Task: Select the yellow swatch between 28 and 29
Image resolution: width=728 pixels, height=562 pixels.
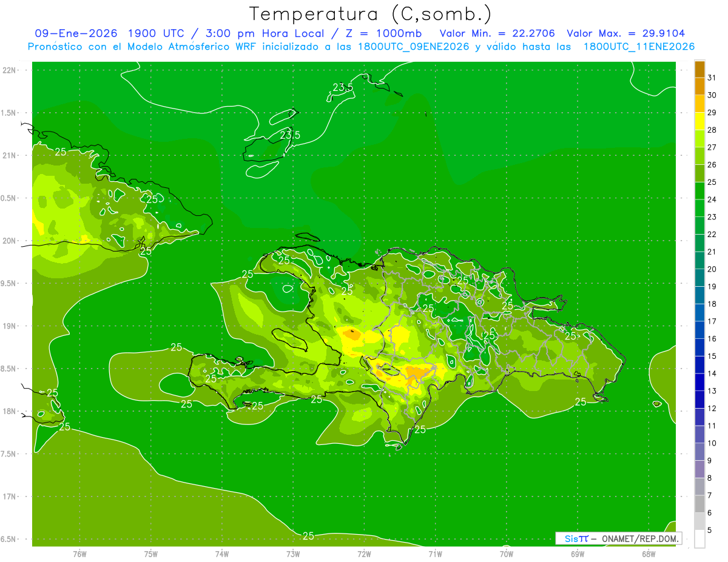Action: (x=699, y=122)
